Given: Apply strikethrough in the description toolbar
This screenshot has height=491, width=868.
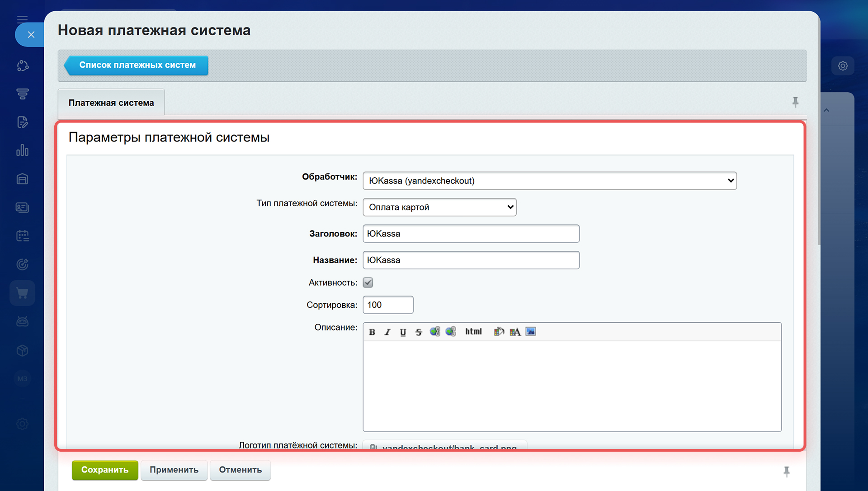Looking at the screenshot, I should point(419,332).
